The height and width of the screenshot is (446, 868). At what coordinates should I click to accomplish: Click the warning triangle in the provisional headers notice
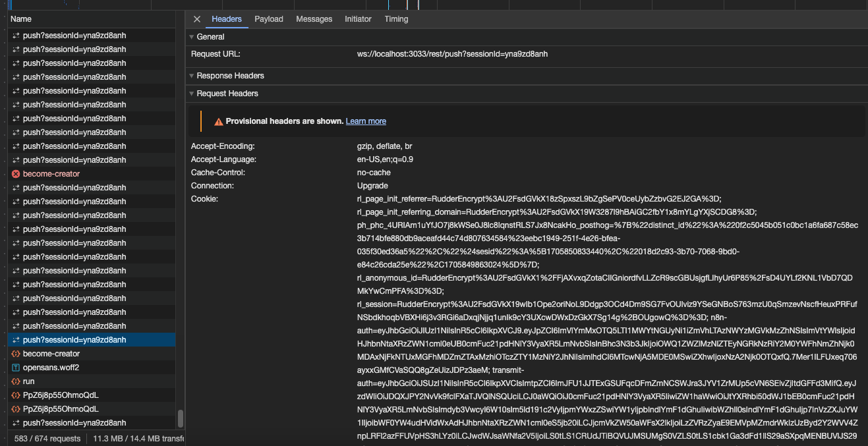(219, 121)
